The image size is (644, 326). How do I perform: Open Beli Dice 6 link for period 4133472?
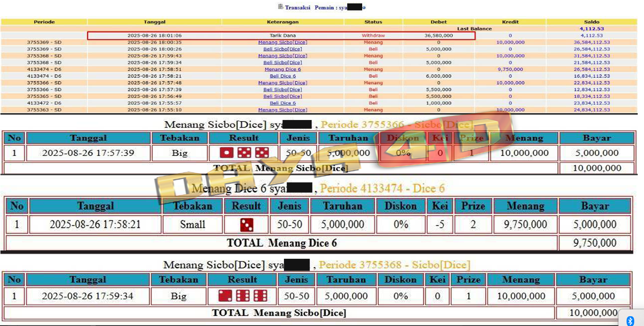[x=283, y=103]
